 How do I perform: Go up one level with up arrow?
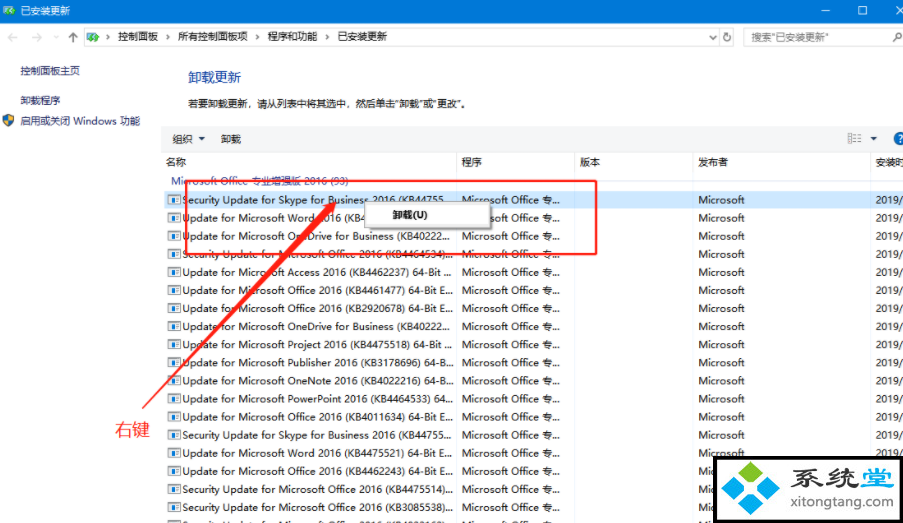point(73,37)
